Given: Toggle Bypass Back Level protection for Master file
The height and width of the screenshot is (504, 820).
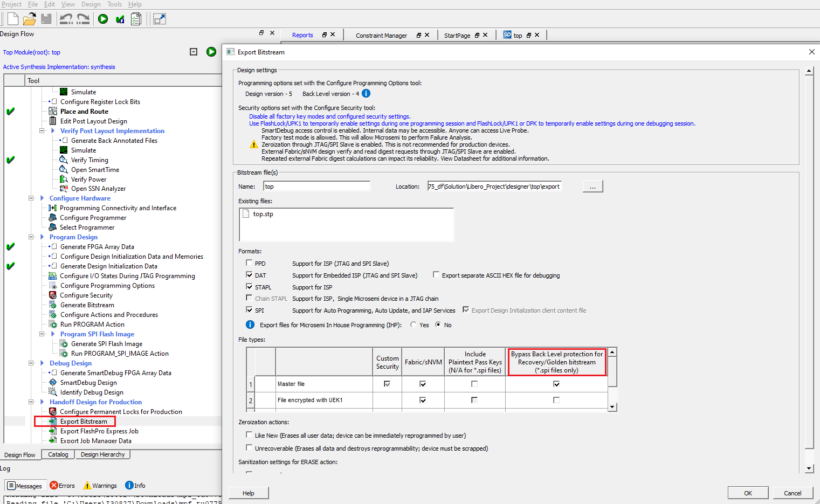Looking at the screenshot, I should [556, 384].
